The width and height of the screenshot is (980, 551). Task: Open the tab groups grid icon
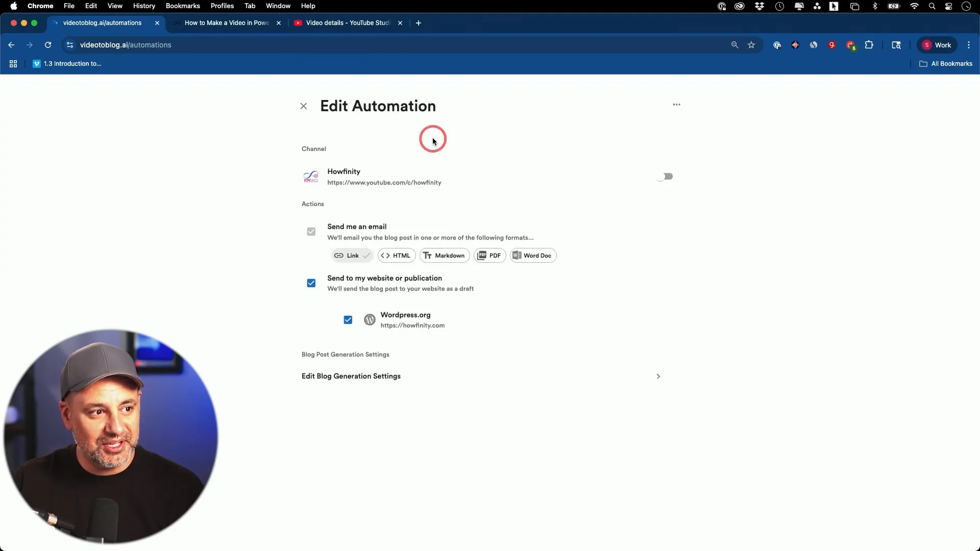(x=13, y=64)
